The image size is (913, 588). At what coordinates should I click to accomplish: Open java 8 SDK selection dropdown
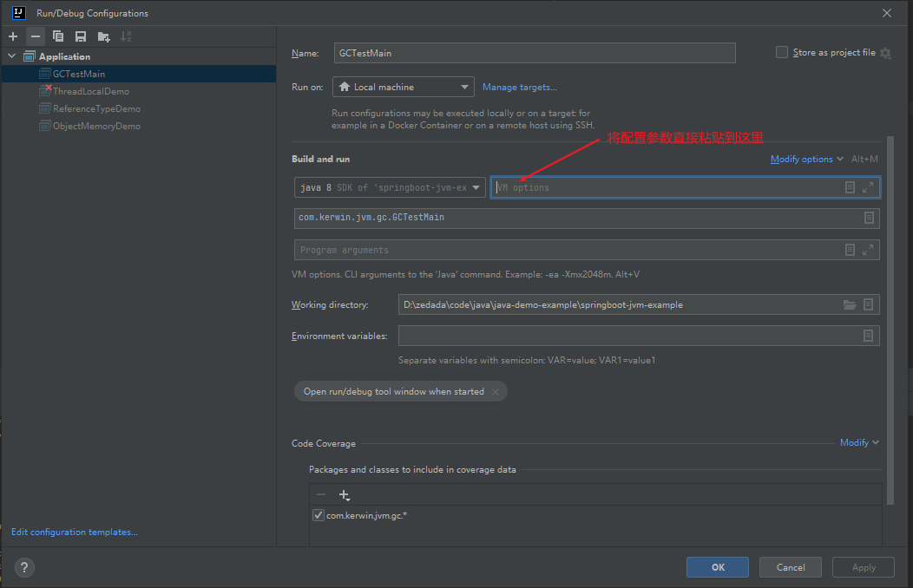coord(390,187)
